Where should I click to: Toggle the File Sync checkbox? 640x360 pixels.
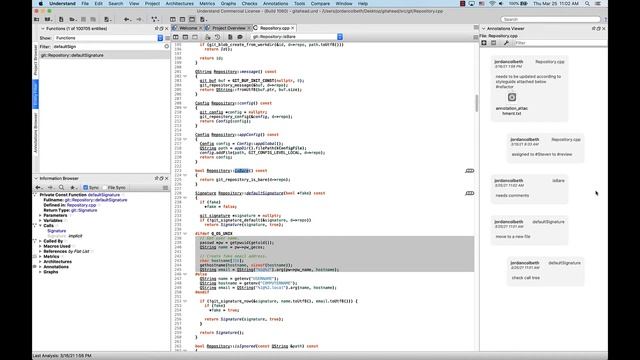(x=105, y=187)
